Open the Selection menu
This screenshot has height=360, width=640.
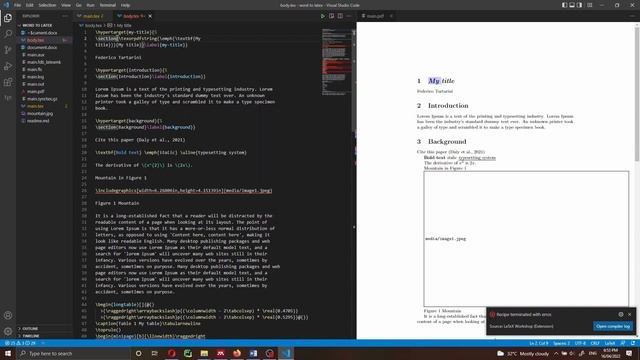47,5
